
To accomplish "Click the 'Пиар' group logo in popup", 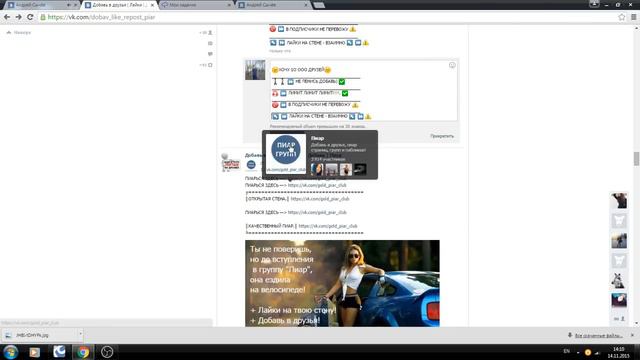I will click(x=286, y=149).
